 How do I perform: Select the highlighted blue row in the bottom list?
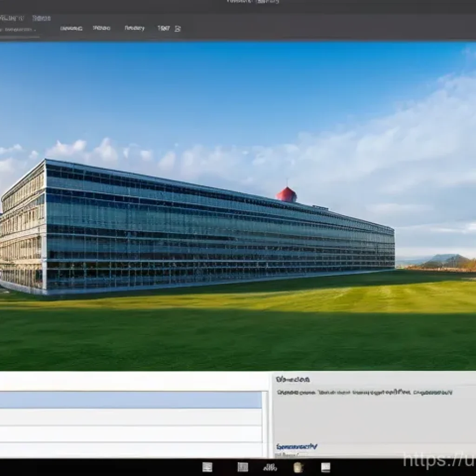[130, 400]
